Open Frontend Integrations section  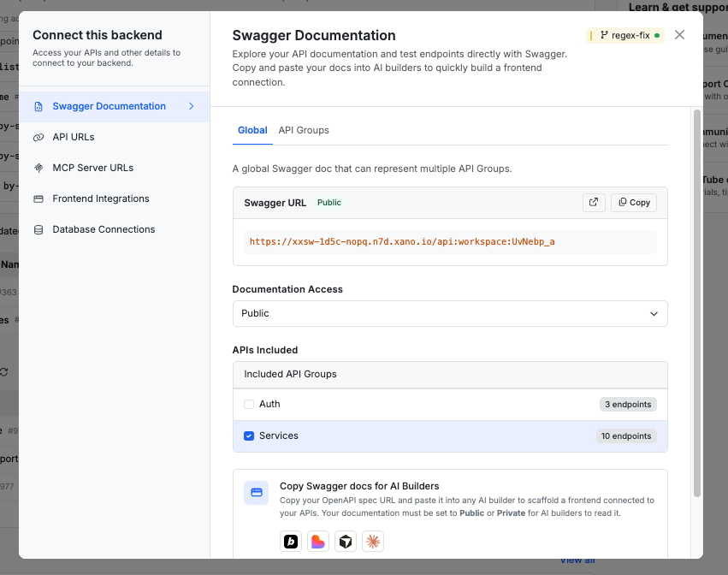[x=115, y=199]
